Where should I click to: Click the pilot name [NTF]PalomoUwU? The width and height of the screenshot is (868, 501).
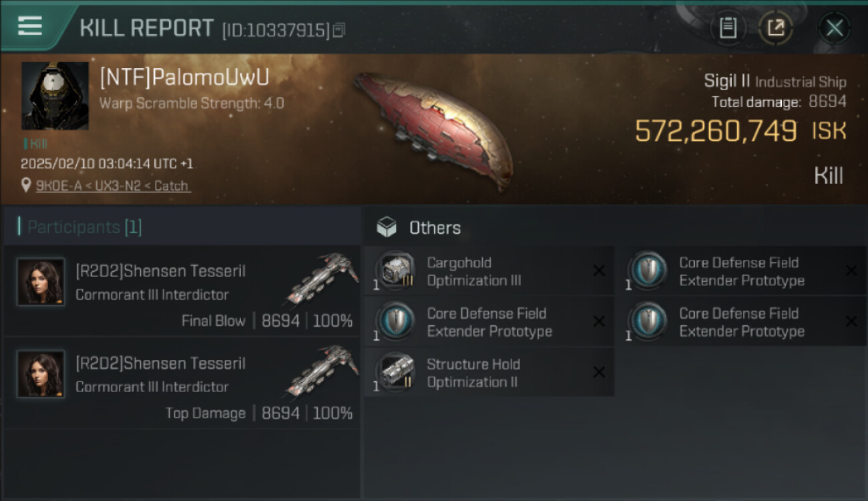(184, 77)
